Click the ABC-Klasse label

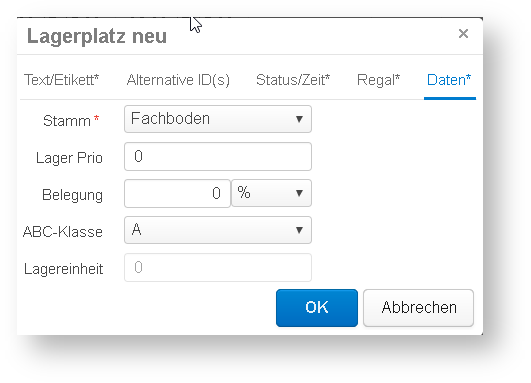click(63, 232)
